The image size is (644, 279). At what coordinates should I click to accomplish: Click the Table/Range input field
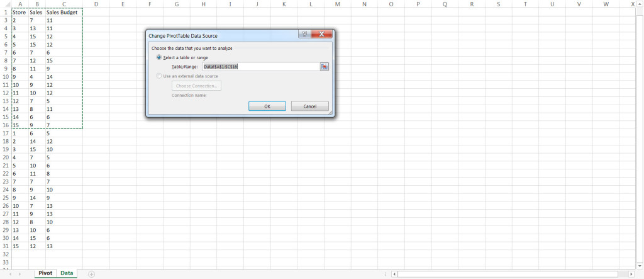click(261, 67)
